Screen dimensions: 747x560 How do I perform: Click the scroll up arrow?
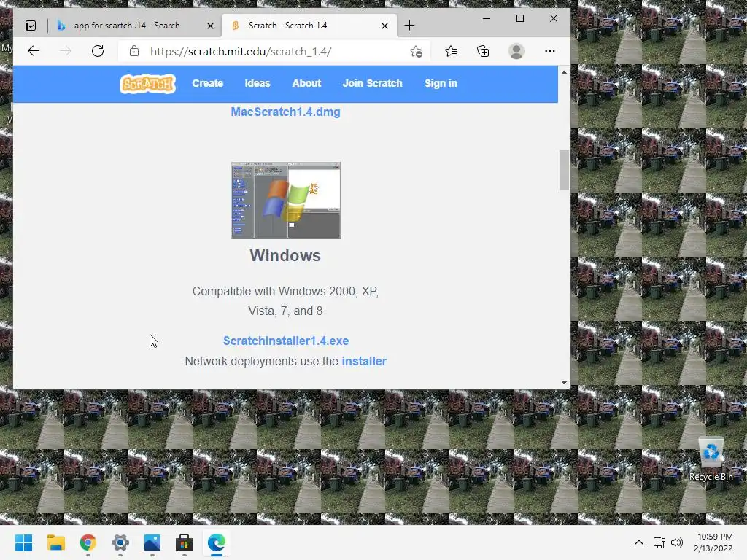point(564,72)
